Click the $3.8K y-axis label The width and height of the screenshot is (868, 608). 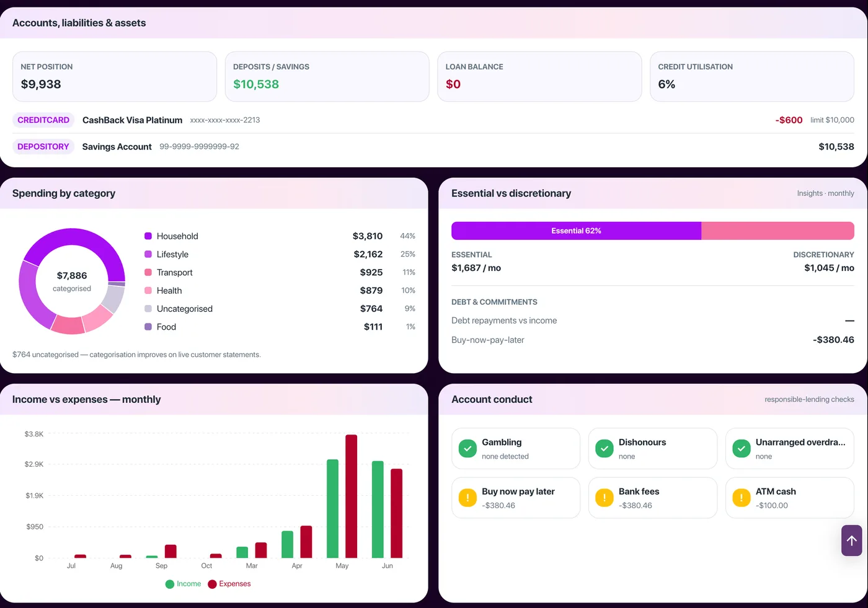(x=34, y=434)
